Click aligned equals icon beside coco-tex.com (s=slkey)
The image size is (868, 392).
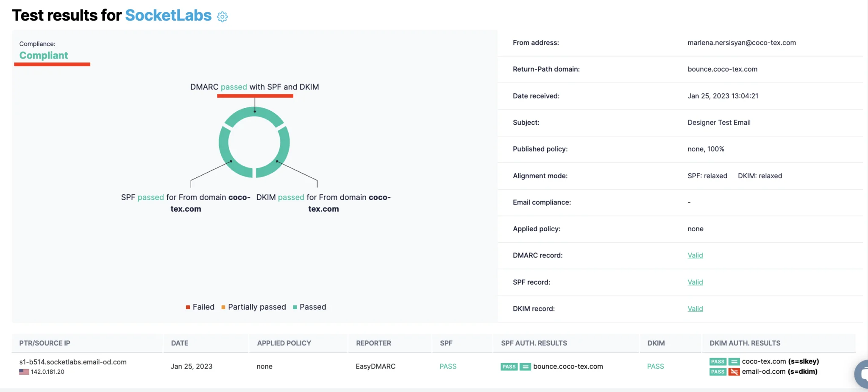pyautogui.click(x=734, y=361)
